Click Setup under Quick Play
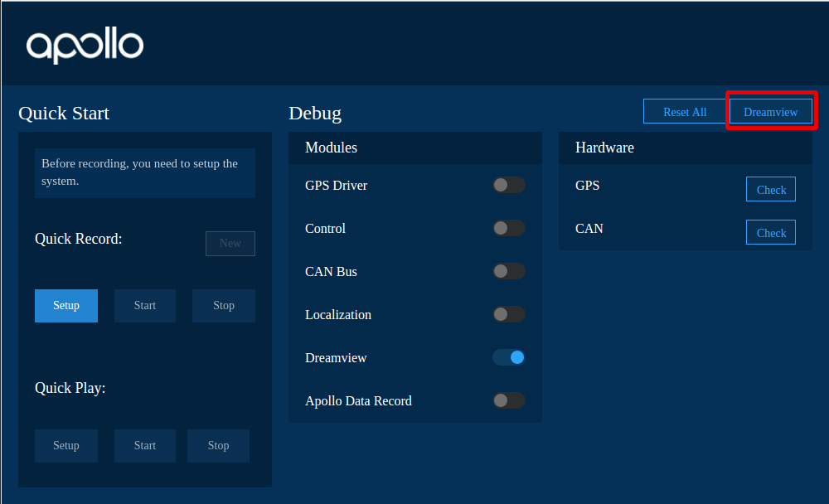The image size is (829, 504). (66, 446)
